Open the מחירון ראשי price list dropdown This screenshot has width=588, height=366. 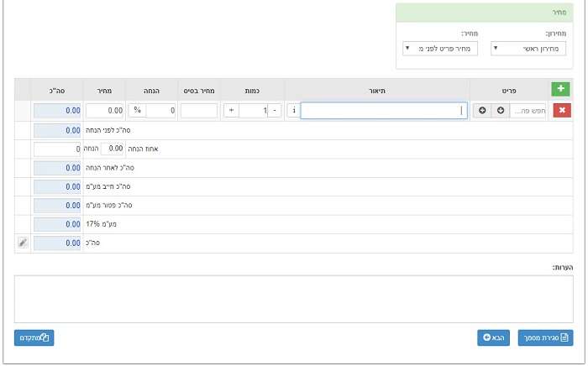[528, 49]
